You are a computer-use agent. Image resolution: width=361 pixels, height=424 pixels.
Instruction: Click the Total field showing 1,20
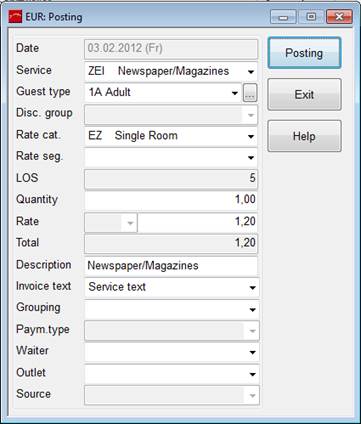[171, 243]
